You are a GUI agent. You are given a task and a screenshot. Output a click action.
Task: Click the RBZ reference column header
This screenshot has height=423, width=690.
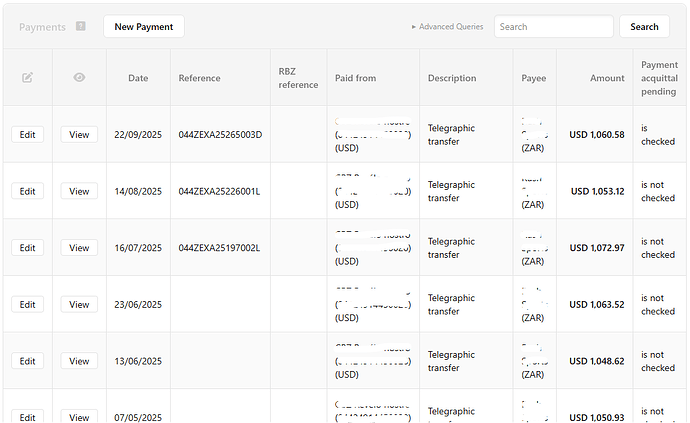click(x=298, y=78)
